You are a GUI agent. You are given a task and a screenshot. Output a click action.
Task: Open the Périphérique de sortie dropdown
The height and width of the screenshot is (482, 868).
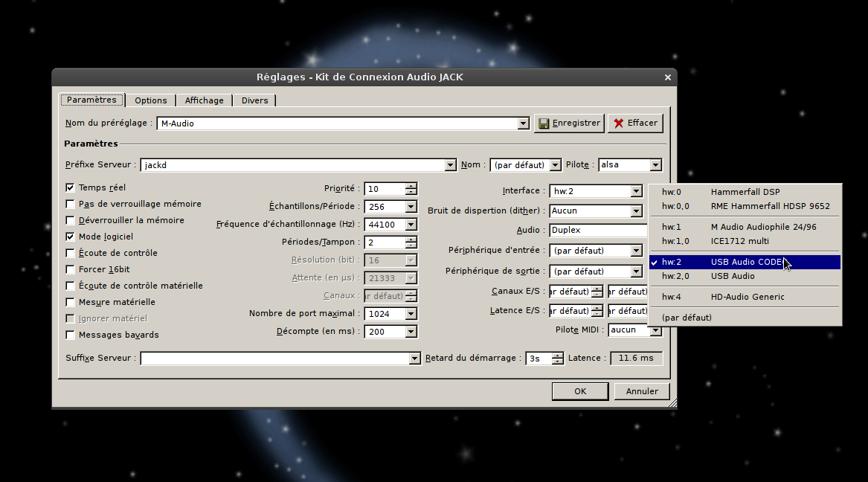tap(636, 271)
